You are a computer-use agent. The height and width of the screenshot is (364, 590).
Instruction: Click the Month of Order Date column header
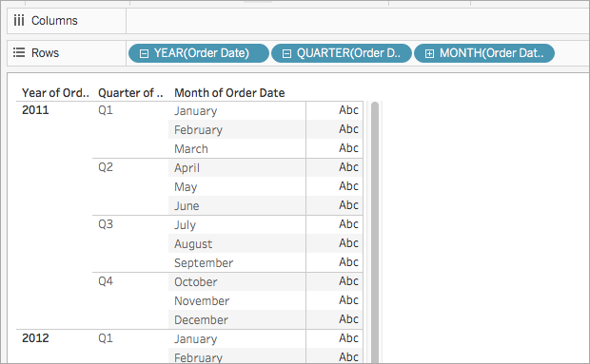point(229,93)
